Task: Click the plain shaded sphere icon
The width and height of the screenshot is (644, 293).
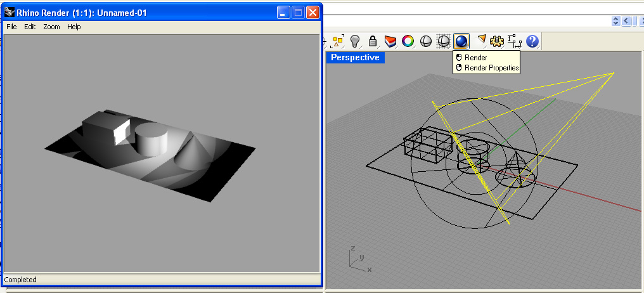Action: 426,41
